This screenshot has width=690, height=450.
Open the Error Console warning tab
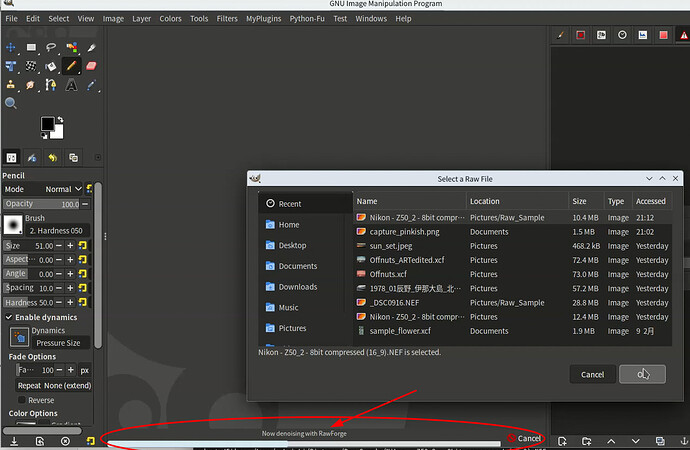683,35
